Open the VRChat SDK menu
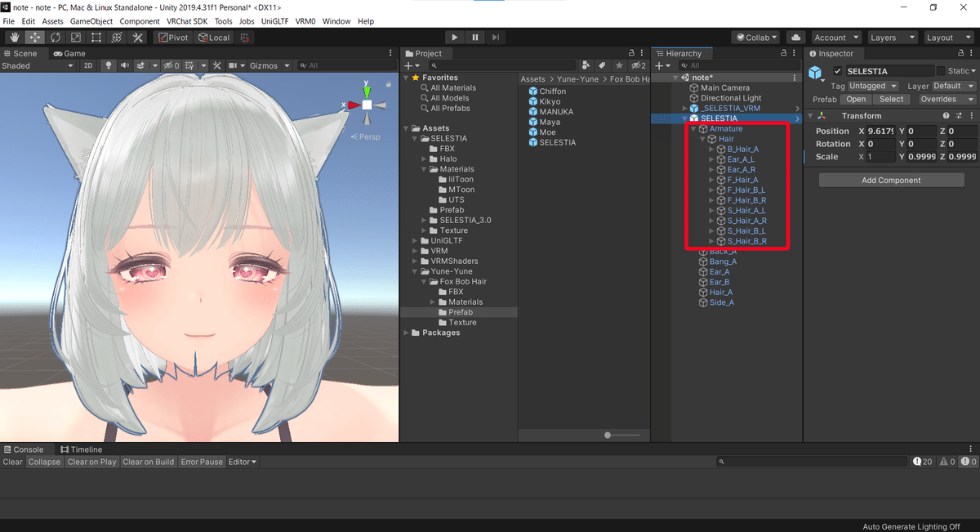980x532 pixels. 186,21
